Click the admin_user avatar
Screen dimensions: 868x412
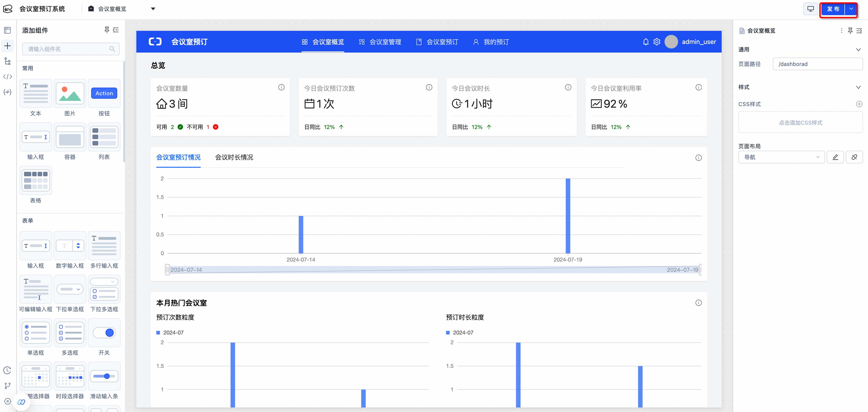671,42
